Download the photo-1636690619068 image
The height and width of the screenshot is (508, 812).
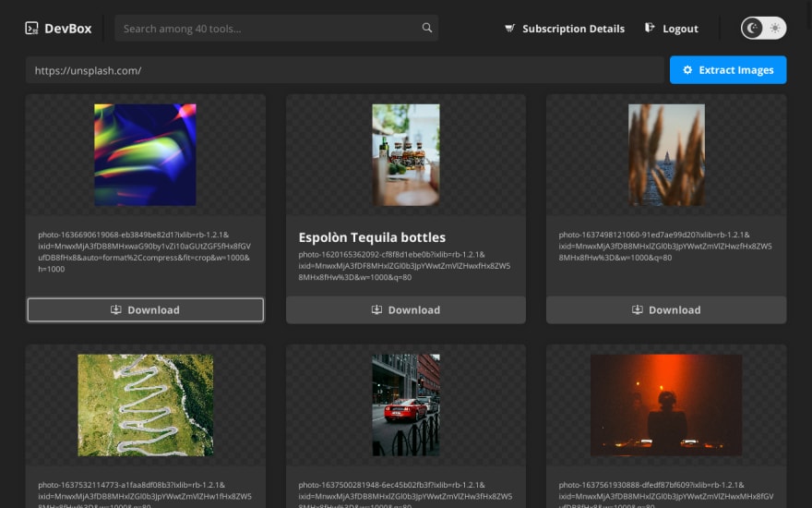pos(146,310)
